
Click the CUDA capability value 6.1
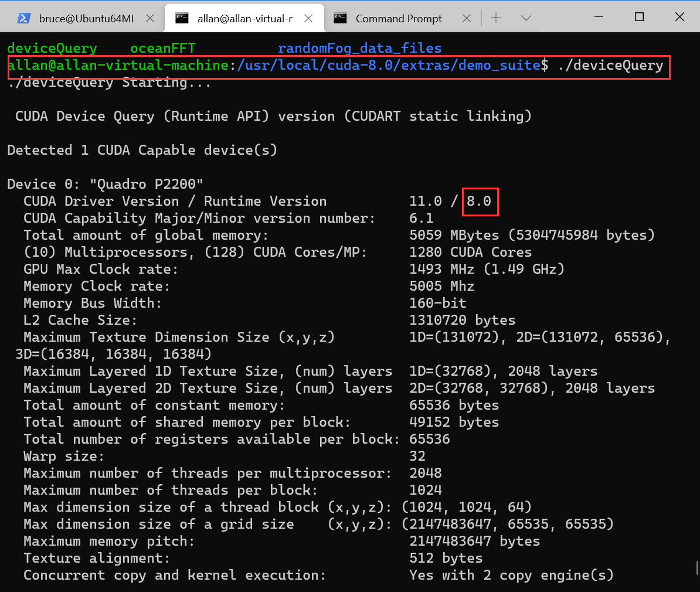(422, 218)
